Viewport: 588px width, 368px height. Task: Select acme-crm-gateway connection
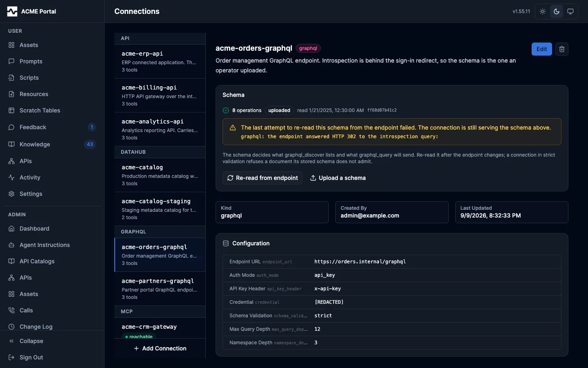tap(160, 328)
